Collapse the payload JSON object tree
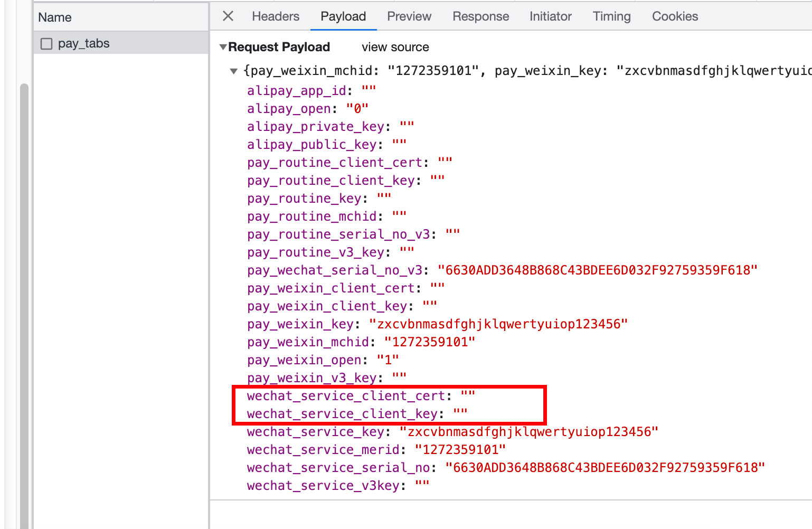 point(234,71)
